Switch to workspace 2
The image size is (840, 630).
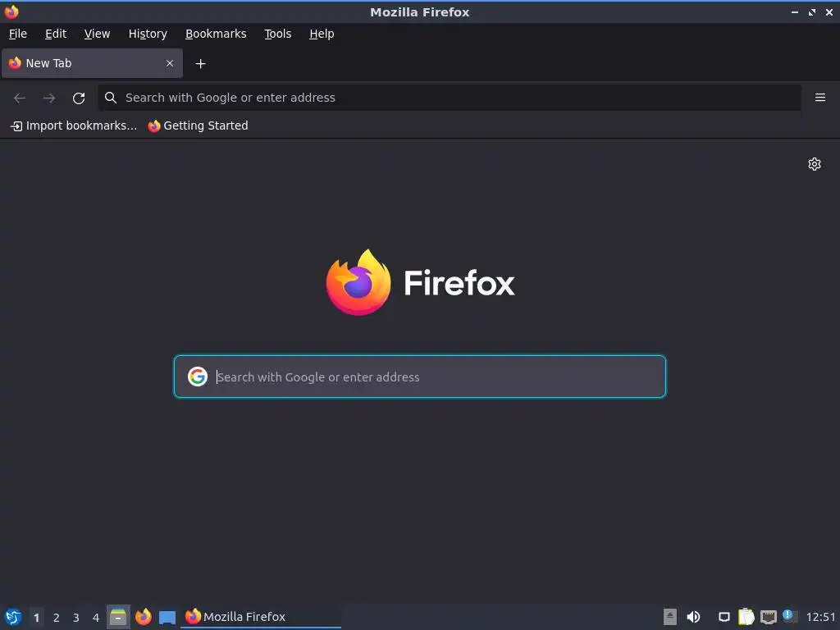(x=57, y=618)
